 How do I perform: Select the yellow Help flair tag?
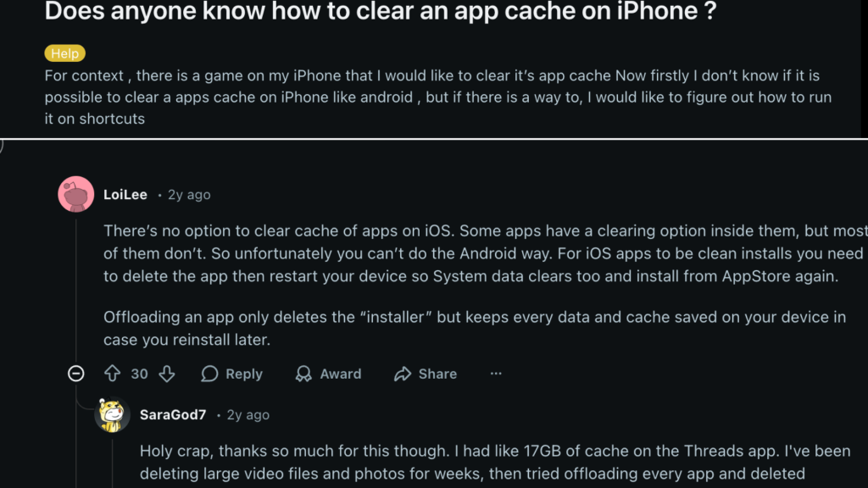(x=65, y=53)
